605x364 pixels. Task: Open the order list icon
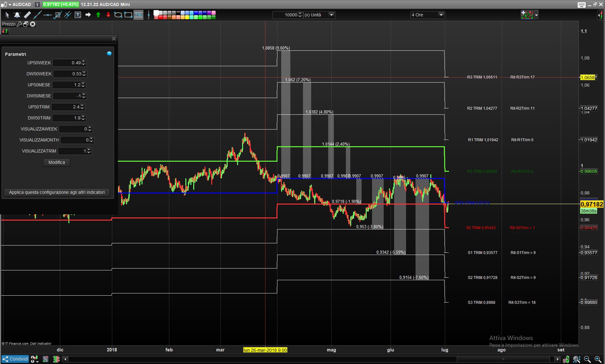click(45, 359)
